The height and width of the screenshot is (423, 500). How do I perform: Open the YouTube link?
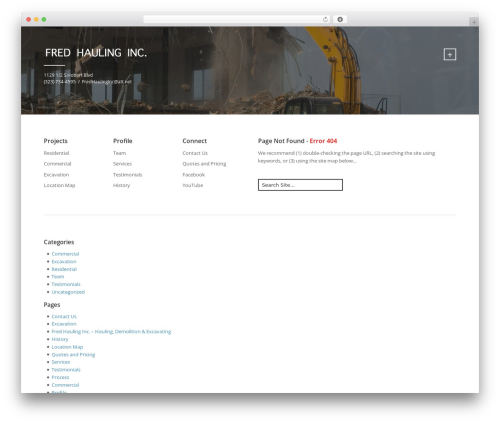(x=193, y=185)
